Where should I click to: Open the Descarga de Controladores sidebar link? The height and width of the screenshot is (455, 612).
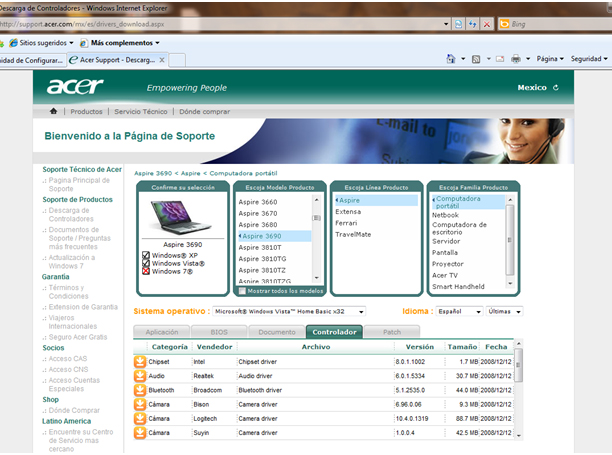pyautogui.click(x=71, y=215)
